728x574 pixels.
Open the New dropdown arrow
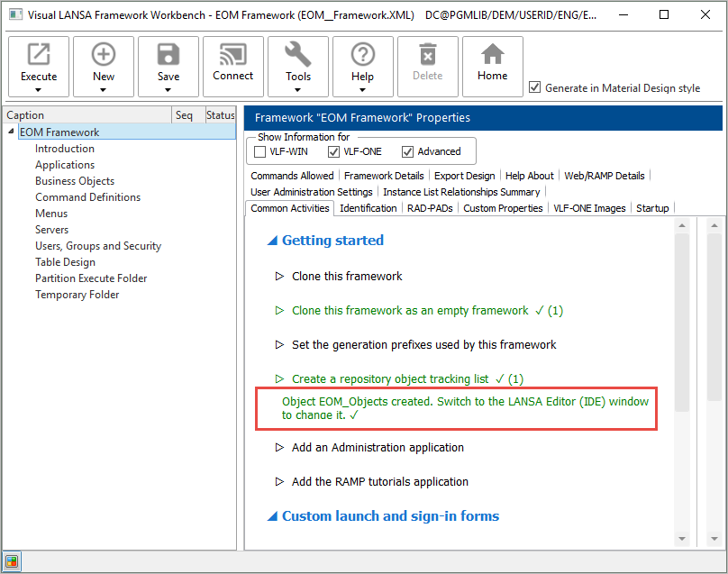(x=103, y=90)
